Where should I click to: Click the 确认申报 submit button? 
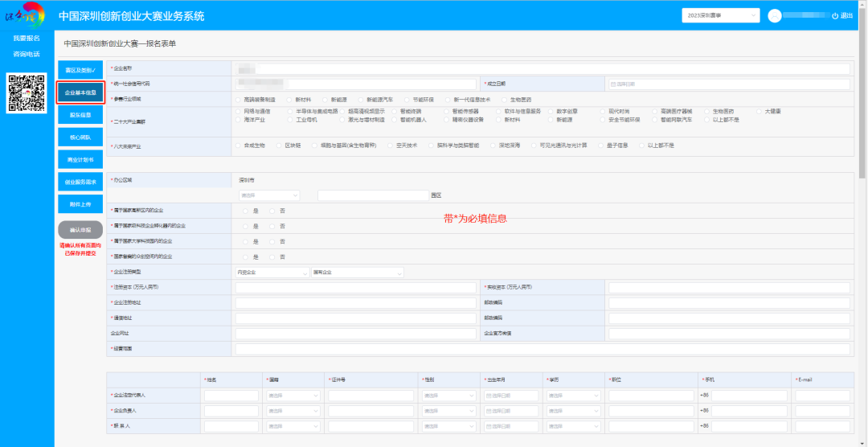(80, 230)
